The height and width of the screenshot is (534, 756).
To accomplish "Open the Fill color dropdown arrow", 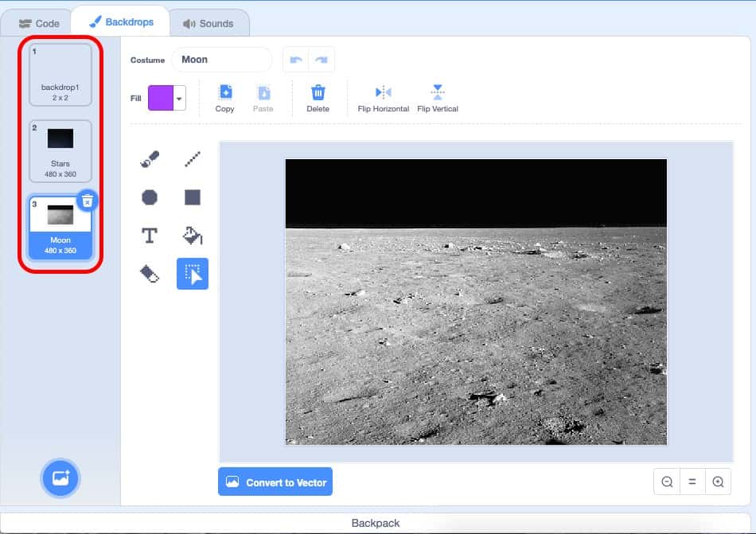I will click(179, 99).
